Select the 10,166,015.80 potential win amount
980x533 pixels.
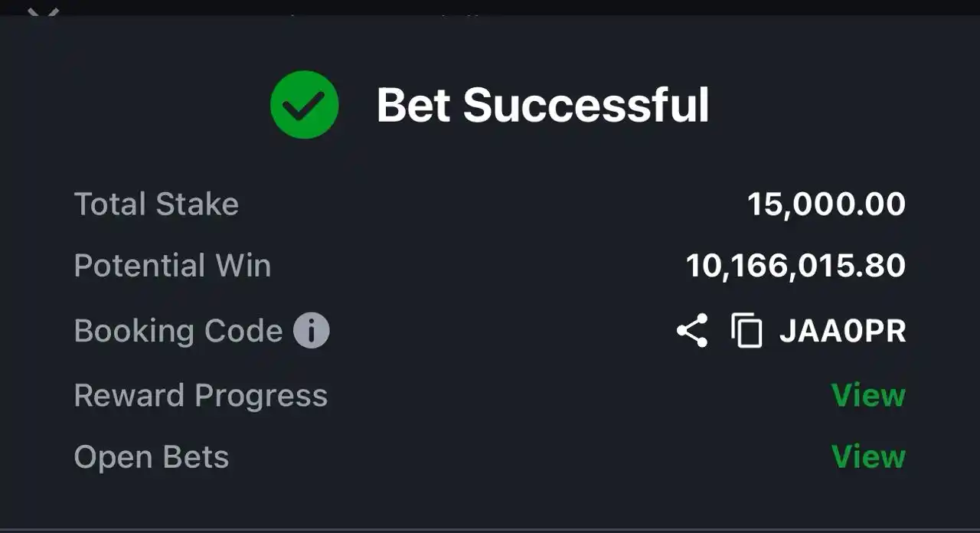click(x=796, y=266)
